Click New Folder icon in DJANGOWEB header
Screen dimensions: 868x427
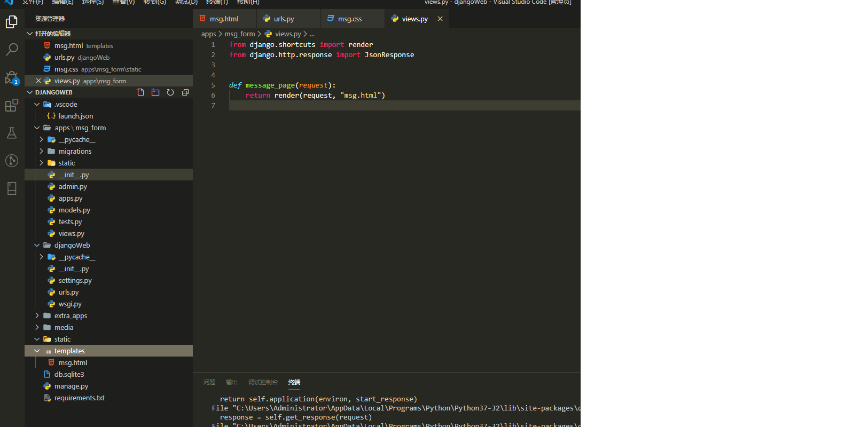(155, 92)
